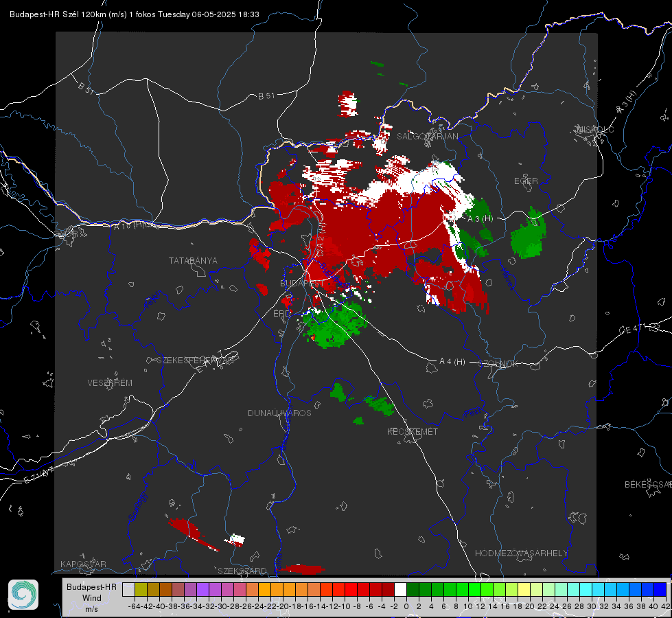Screen dimensions: 672x618
Task: Click the green echo patch west of Eger's A3
Action: coord(529,234)
